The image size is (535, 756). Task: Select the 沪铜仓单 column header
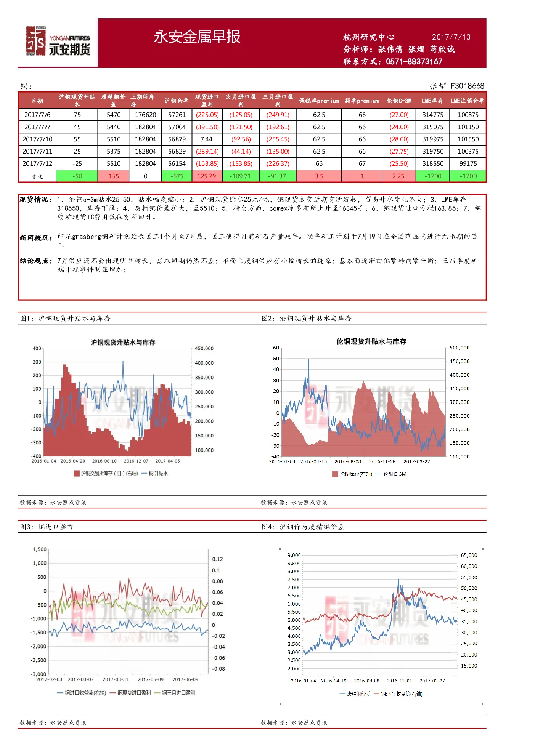click(x=177, y=101)
